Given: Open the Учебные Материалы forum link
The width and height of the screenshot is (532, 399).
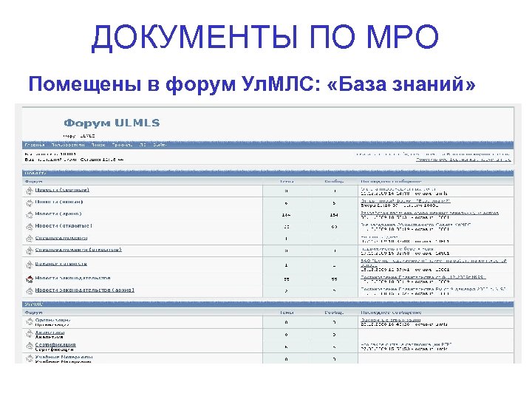Looking at the screenshot, I should (x=64, y=357).
